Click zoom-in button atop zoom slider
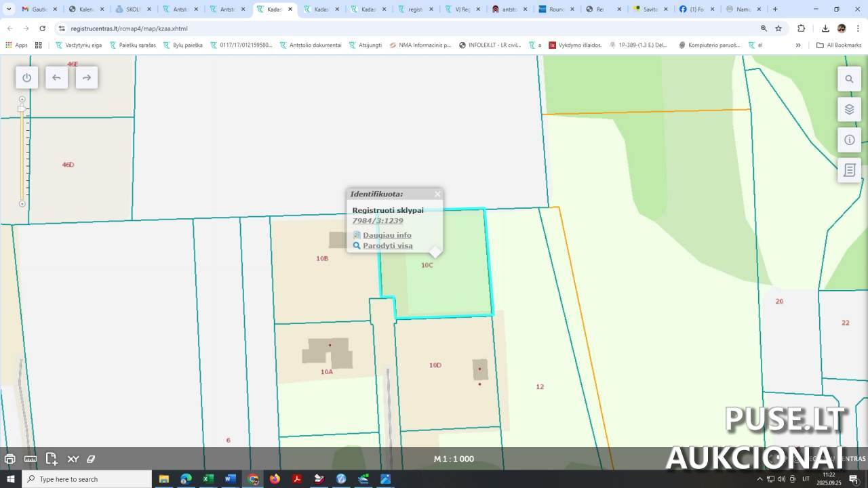Viewport: 868px width, 488px height. [22, 100]
